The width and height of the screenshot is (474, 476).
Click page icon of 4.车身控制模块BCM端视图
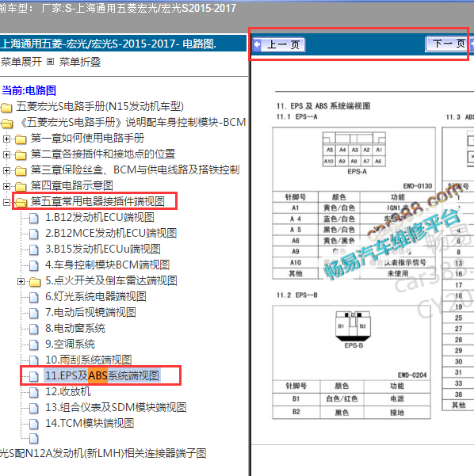tap(34, 265)
